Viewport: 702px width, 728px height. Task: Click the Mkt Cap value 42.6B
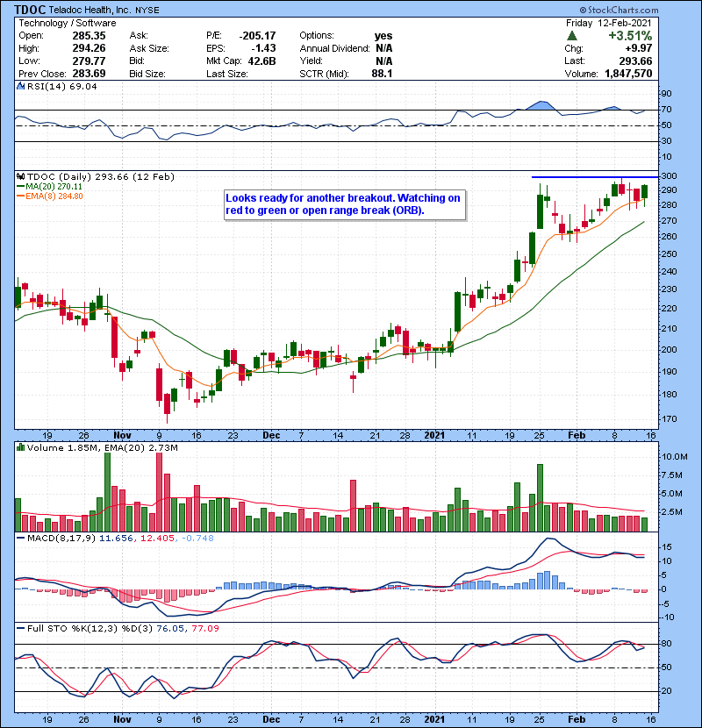pyautogui.click(x=262, y=61)
